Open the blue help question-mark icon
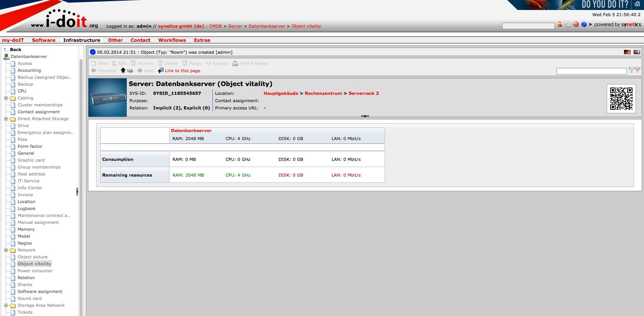The height and width of the screenshot is (316, 644). click(584, 24)
